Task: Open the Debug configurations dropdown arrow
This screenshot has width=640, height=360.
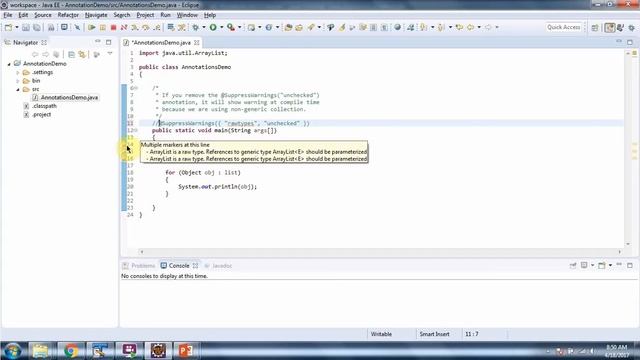Action: tap(204, 27)
